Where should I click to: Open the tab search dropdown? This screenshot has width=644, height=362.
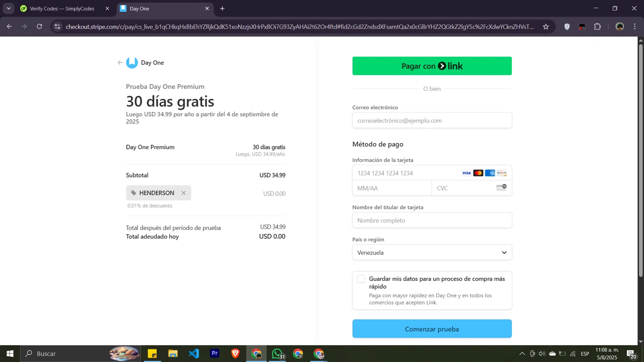click(9, 9)
